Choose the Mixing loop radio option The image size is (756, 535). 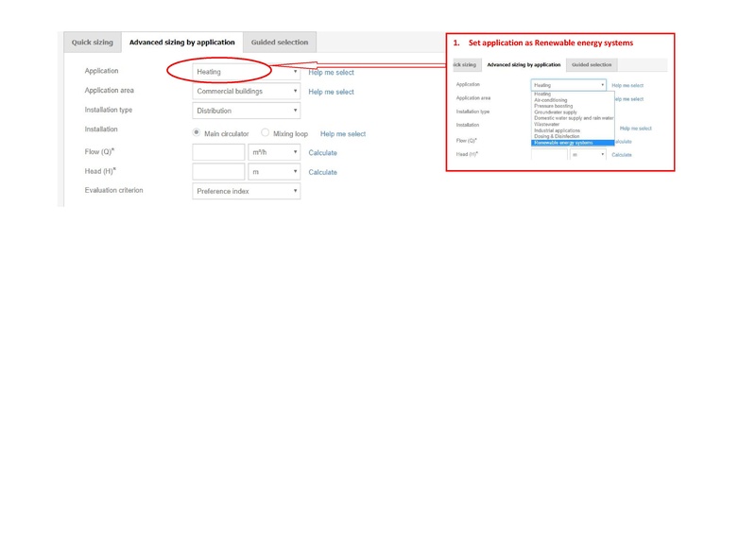(x=266, y=133)
